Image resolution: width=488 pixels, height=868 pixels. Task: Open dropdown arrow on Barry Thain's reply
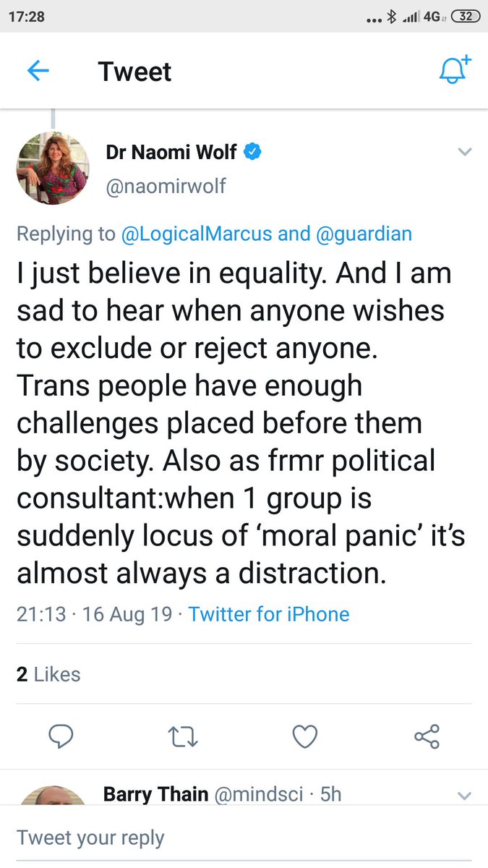465,796
